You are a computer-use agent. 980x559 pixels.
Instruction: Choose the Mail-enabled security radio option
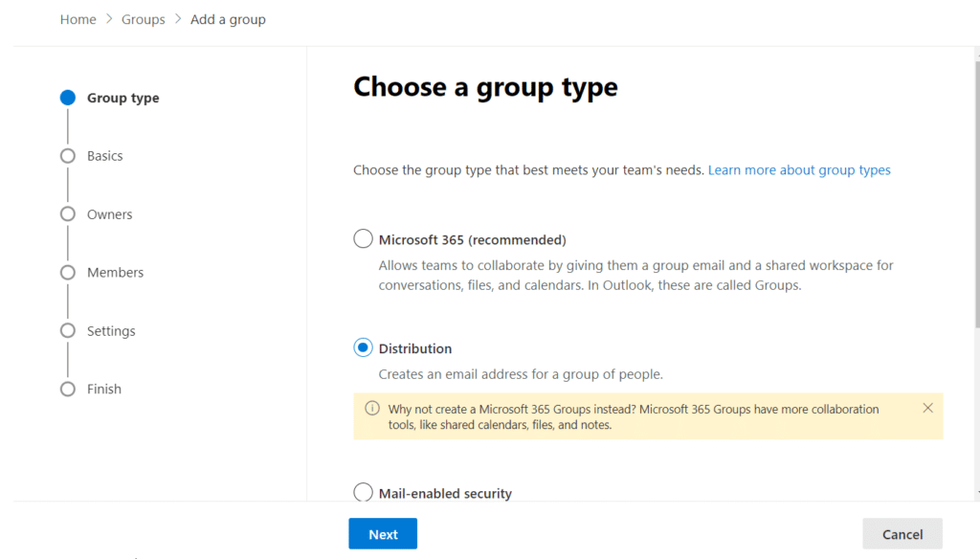click(364, 493)
